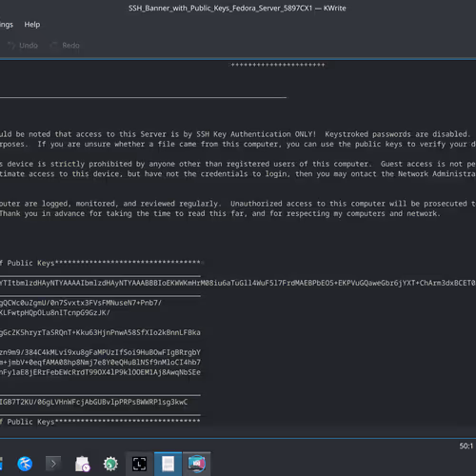Click the line mentioning the Network Administrator

[238, 174]
